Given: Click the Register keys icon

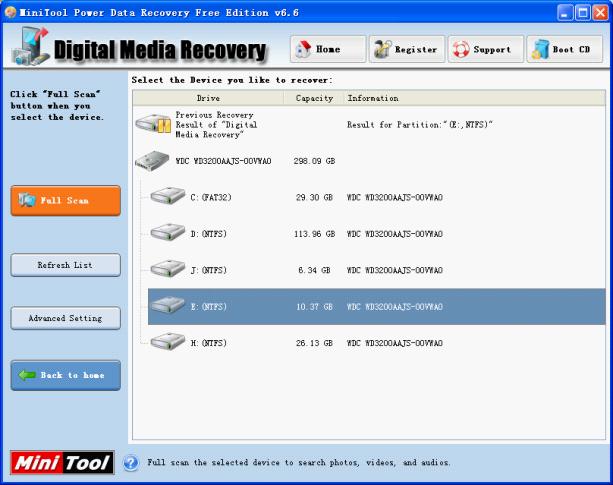Looking at the screenshot, I should point(382,49).
